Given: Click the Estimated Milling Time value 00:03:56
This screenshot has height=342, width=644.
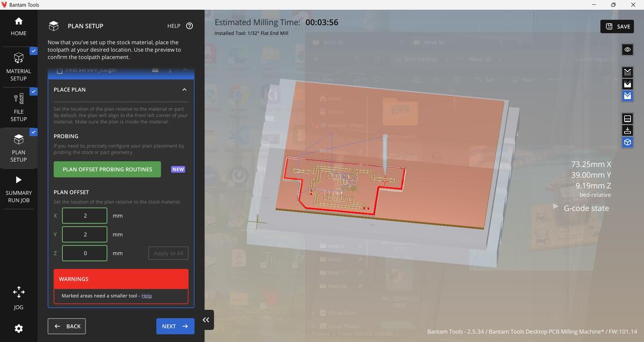Looking at the screenshot, I should pyautogui.click(x=321, y=23).
